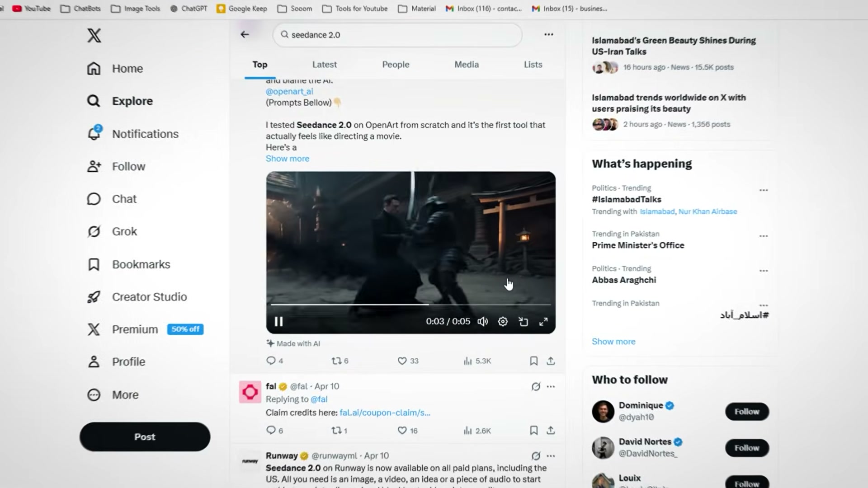
Task: Open the @openart_ai mention link
Action: point(289,91)
